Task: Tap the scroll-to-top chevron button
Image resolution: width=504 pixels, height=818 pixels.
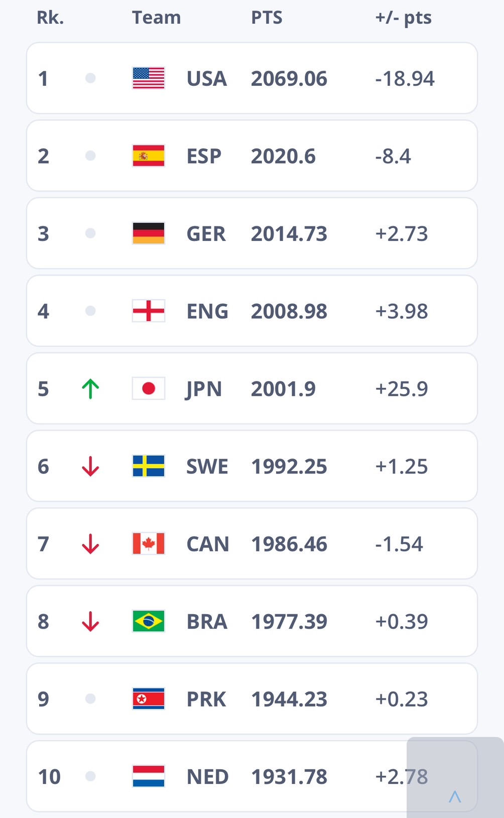Action: point(455,796)
